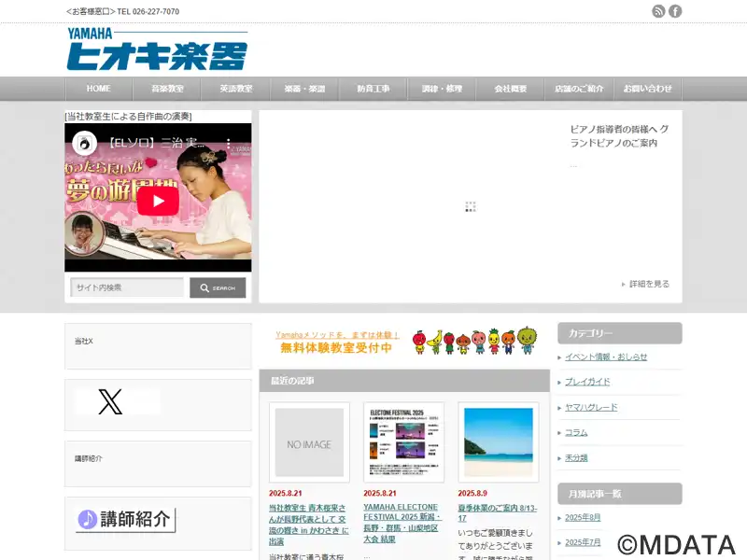Open the X (Twitter) logo link
Viewport: 747px width, 560px height.
[x=110, y=401]
